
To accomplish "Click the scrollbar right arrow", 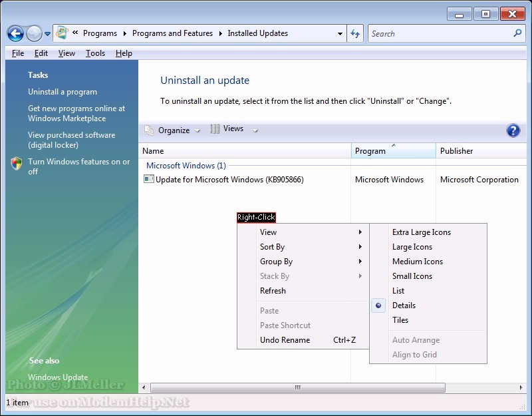I will click(521, 387).
